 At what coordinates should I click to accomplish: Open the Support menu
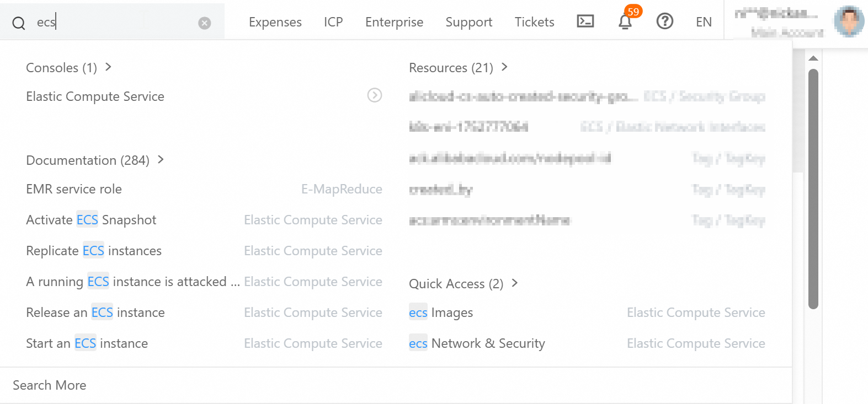coord(468,22)
